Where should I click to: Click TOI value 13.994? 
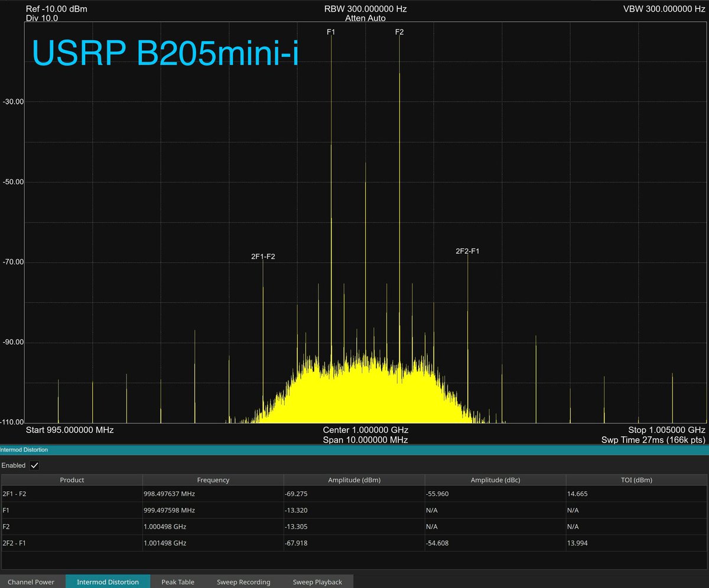point(577,543)
